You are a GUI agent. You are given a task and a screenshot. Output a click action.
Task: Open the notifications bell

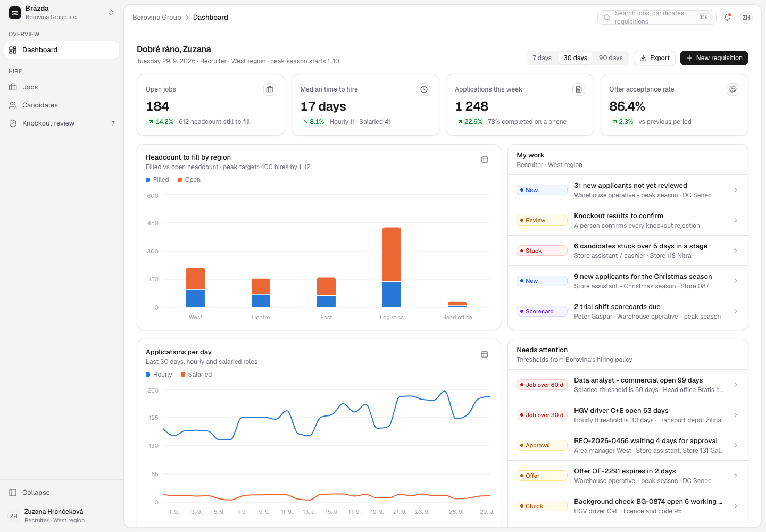point(727,18)
